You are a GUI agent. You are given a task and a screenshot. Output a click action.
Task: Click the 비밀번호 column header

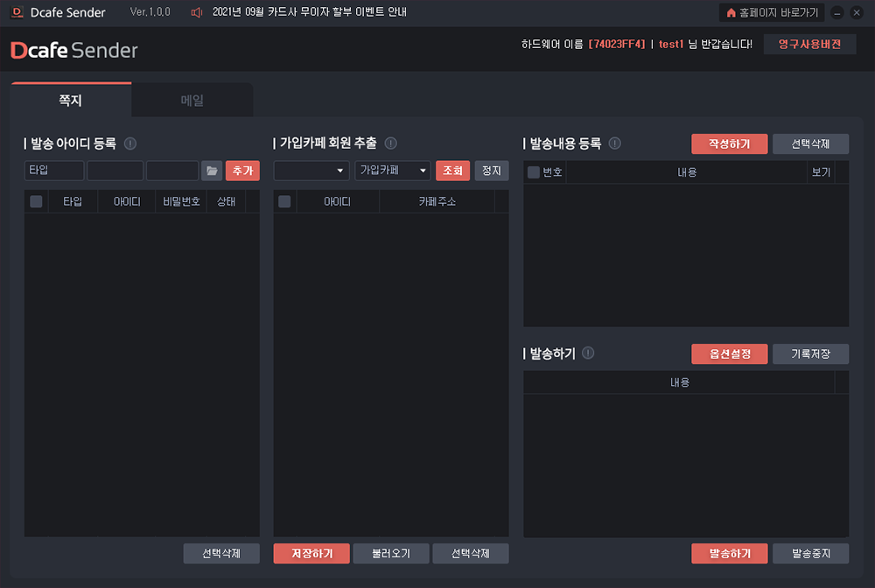pyautogui.click(x=181, y=201)
